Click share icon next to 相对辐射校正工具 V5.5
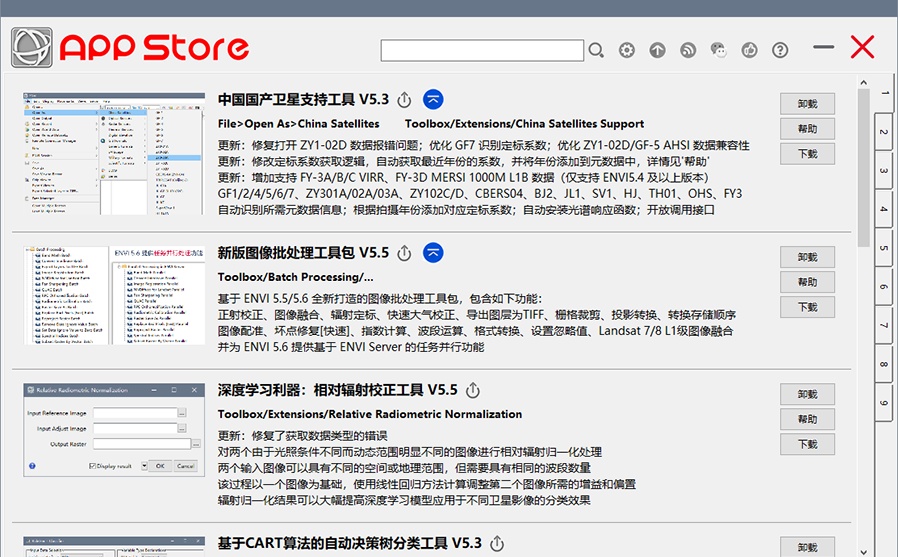The height and width of the screenshot is (557, 898). click(472, 390)
